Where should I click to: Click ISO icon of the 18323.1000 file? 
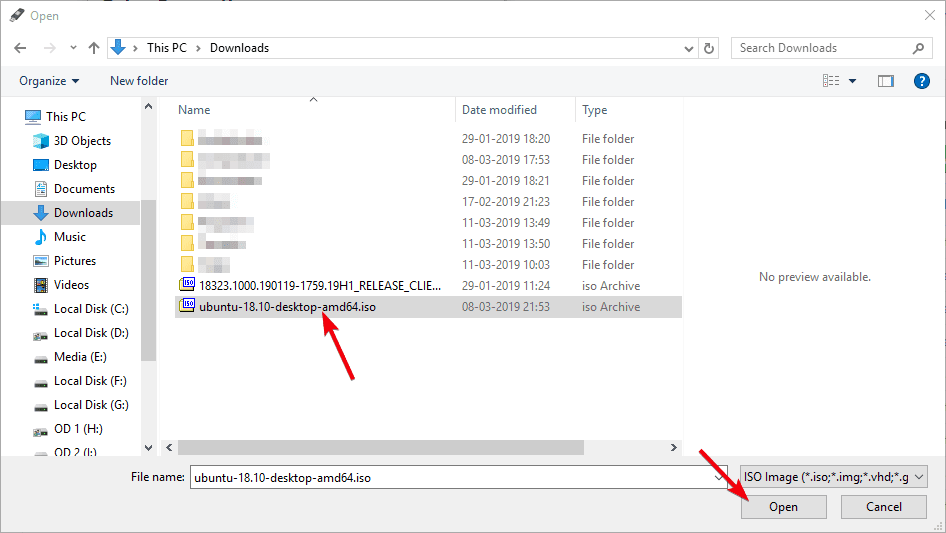188,284
